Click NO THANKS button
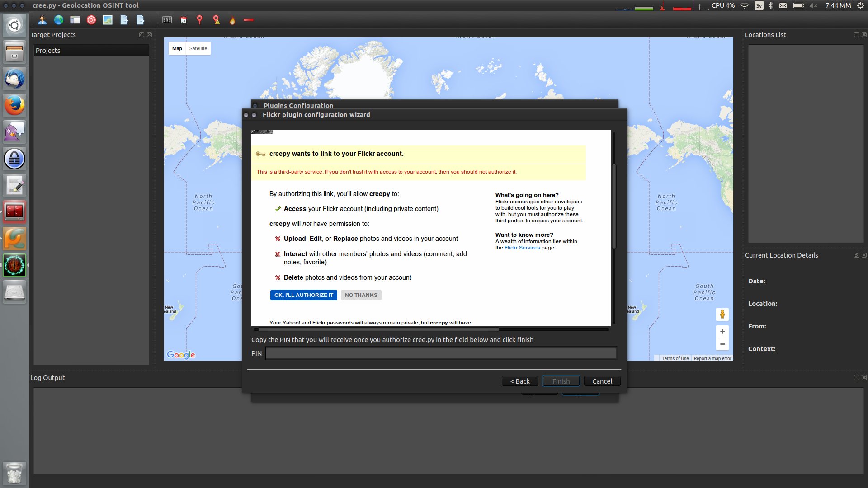This screenshot has height=488, width=868. 361,295
